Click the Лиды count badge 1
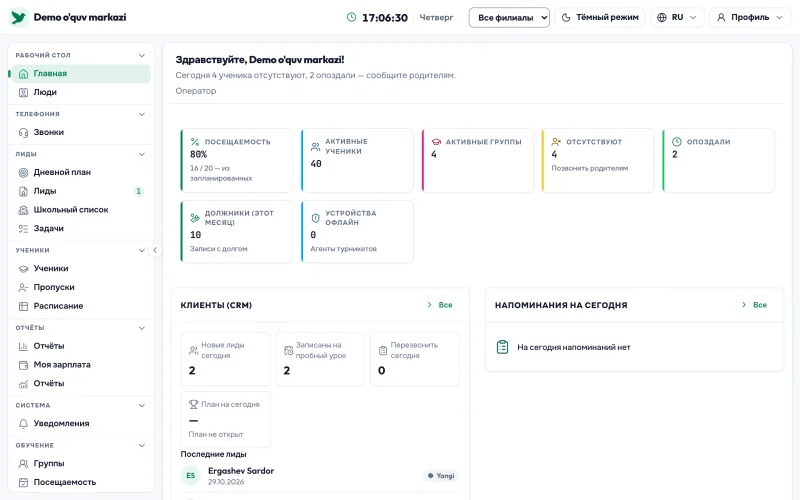Image resolution: width=800 pixels, height=500 pixels. point(138,191)
